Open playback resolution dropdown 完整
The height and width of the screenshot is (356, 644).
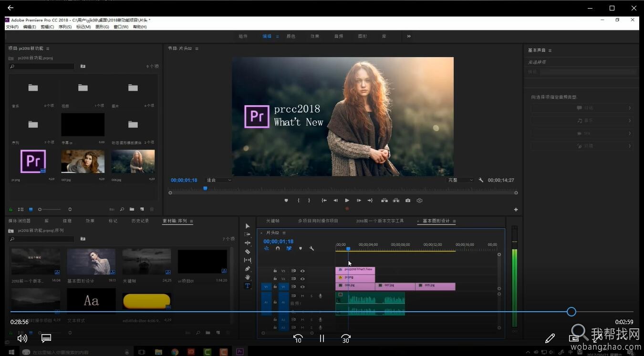pyautogui.click(x=460, y=180)
